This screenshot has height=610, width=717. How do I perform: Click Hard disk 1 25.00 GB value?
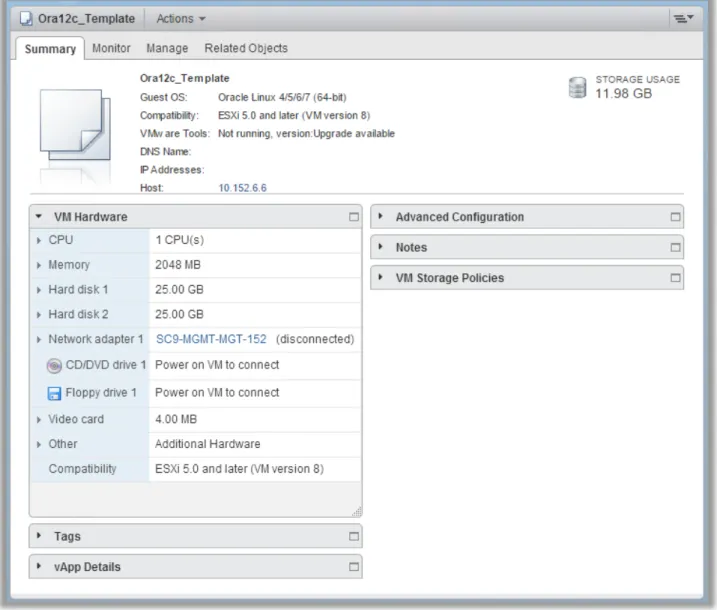click(x=179, y=290)
